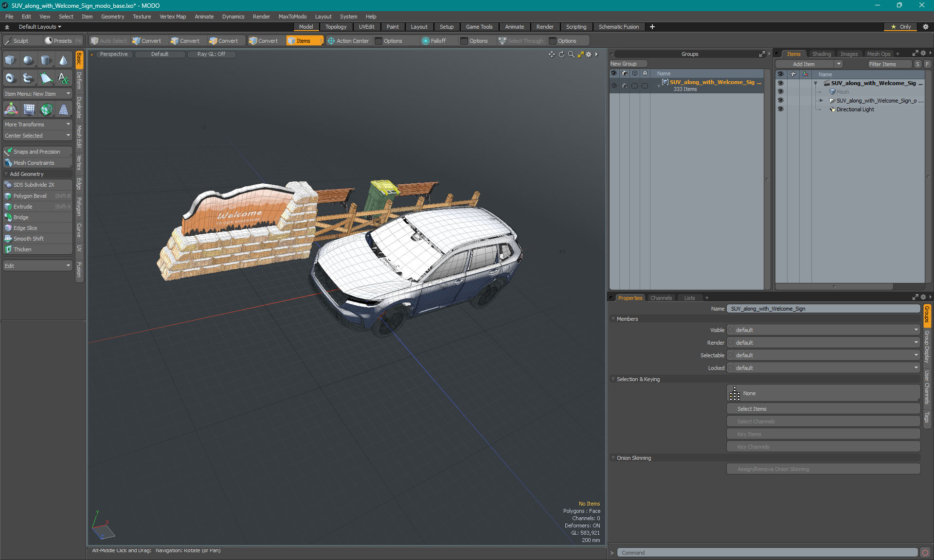Open Snaps and Precision panel
This screenshot has width=934, height=560.
(x=37, y=152)
